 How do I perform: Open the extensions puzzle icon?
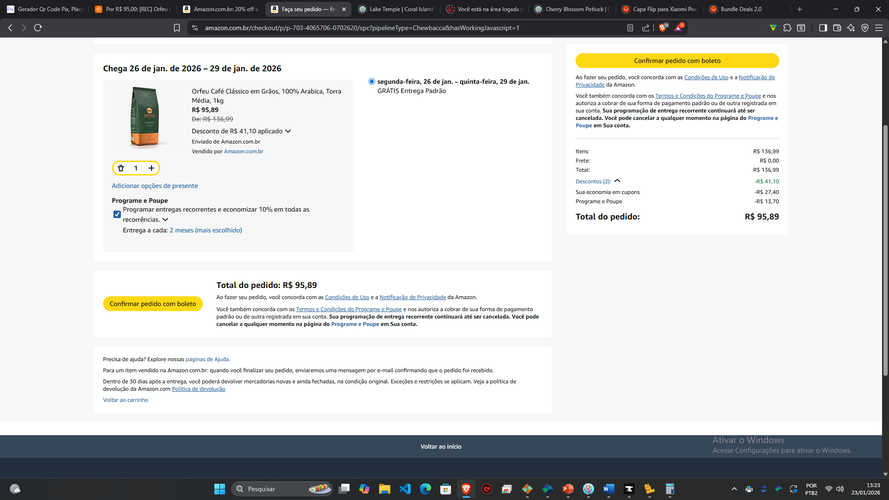click(787, 28)
